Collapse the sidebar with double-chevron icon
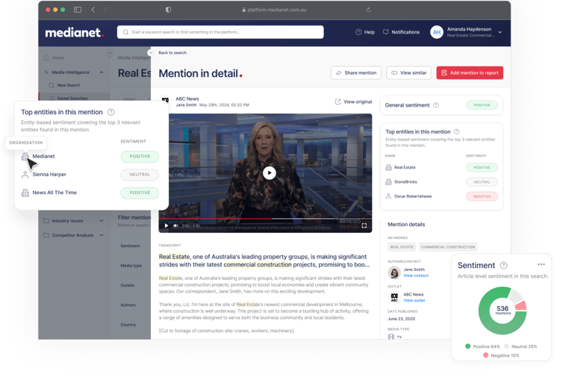The width and height of the screenshot is (569, 392). (x=110, y=53)
